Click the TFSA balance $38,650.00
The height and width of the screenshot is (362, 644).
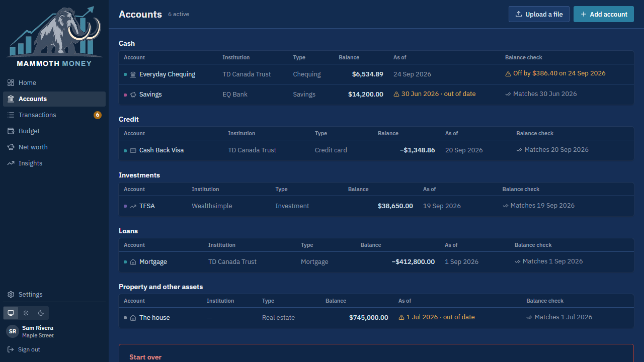(395, 206)
